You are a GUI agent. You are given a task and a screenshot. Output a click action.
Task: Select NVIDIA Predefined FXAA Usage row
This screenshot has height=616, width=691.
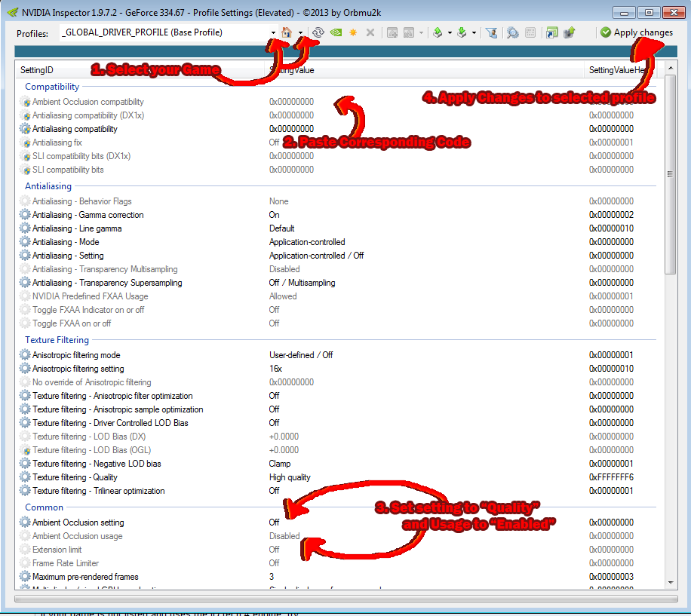(90, 296)
